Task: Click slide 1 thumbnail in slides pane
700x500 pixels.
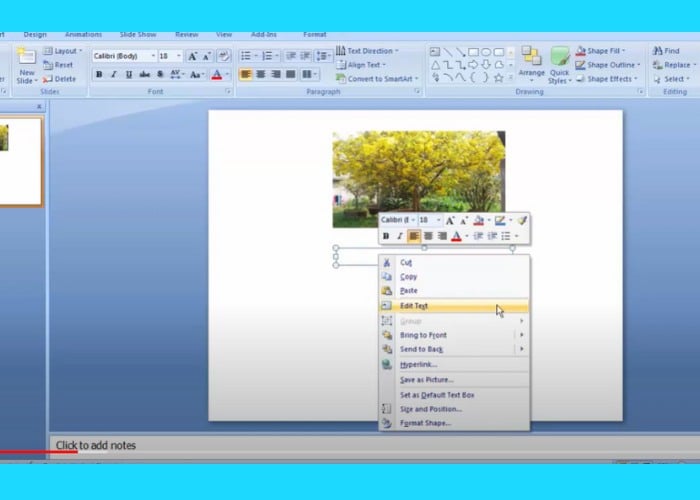Action: click(21, 162)
